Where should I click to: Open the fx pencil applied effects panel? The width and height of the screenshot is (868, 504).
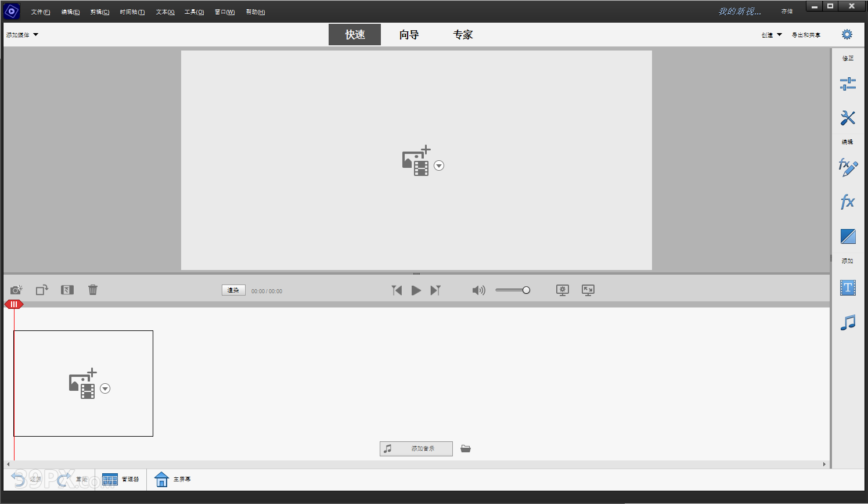click(x=848, y=168)
